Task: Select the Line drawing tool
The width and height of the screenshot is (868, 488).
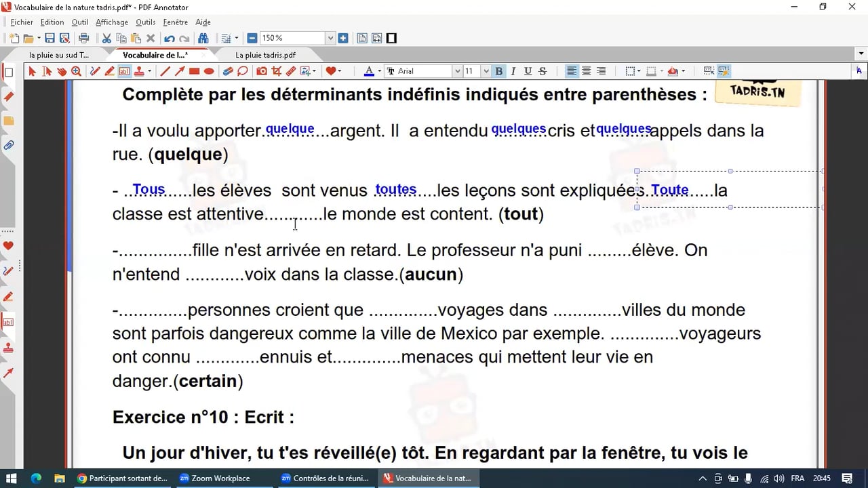Action: point(165,71)
